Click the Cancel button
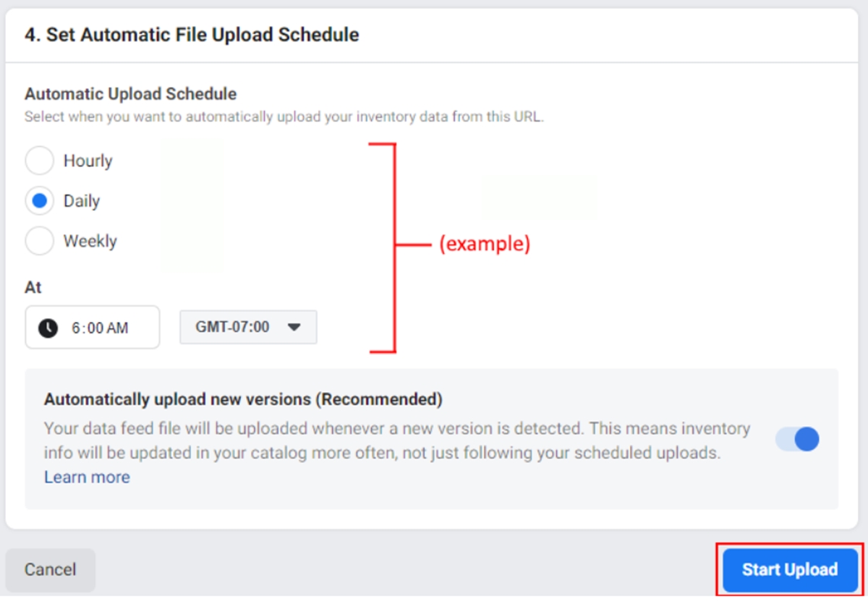Viewport: 868px width, 601px height. pyautogui.click(x=50, y=570)
